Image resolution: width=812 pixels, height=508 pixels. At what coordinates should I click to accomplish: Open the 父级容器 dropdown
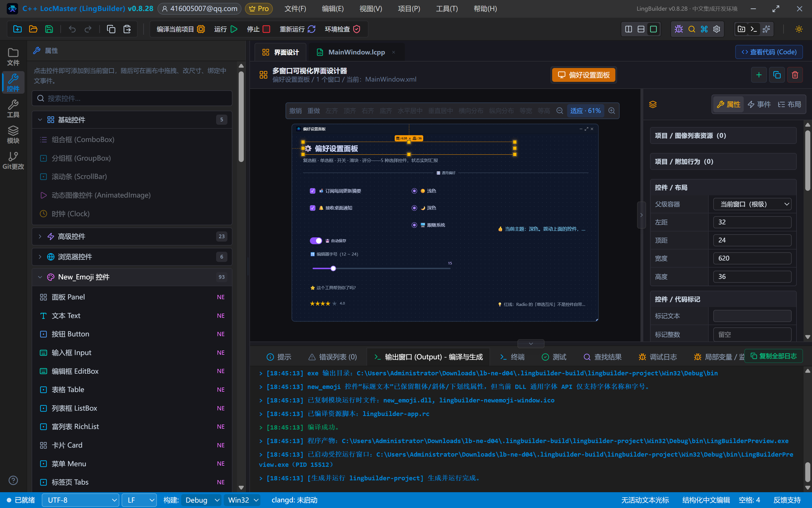click(752, 204)
